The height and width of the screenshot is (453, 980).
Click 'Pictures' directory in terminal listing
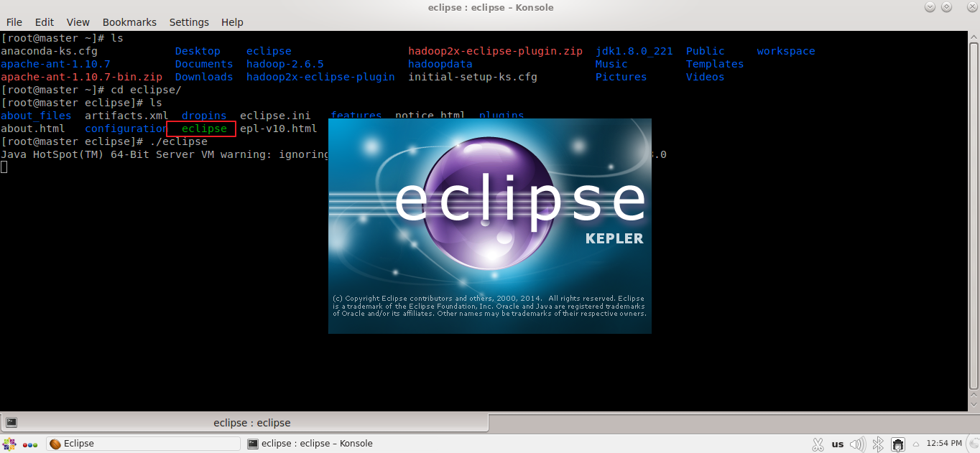tap(621, 77)
